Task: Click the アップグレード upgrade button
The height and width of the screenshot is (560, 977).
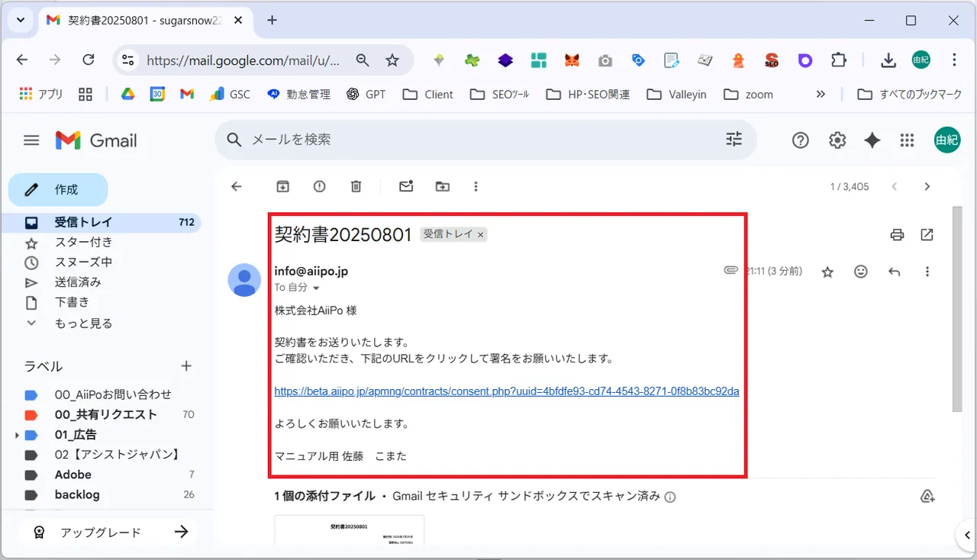Action: 107,533
